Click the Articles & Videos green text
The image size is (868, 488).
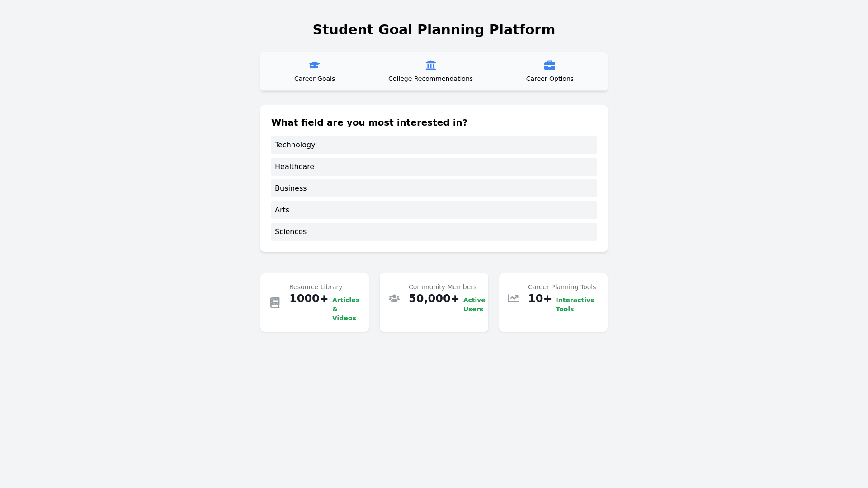tap(345, 309)
